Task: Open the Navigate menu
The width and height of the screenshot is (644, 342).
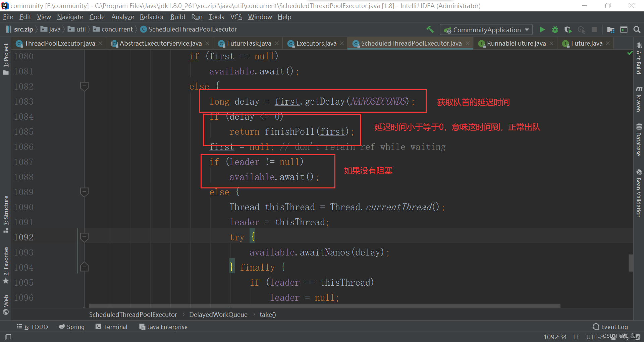Action: [x=70, y=17]
